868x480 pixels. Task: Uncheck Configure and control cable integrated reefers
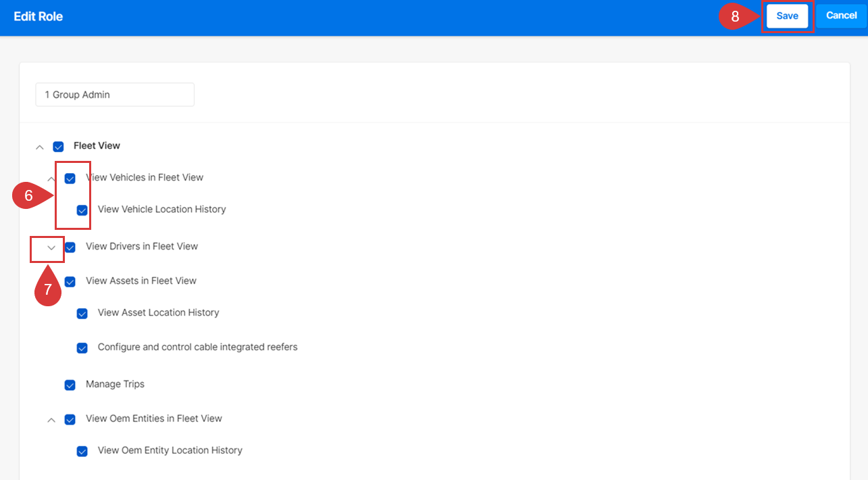pyautogui.click(x=82, y=348)
